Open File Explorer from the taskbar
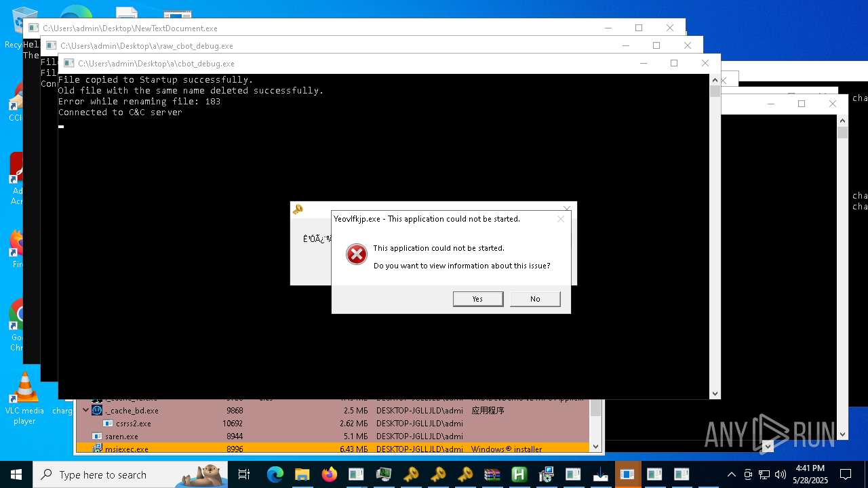 click(302, 474)
